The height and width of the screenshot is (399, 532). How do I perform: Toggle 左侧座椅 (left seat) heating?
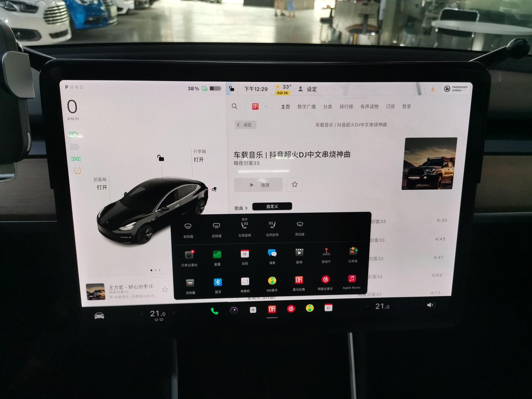coord(247,229)
